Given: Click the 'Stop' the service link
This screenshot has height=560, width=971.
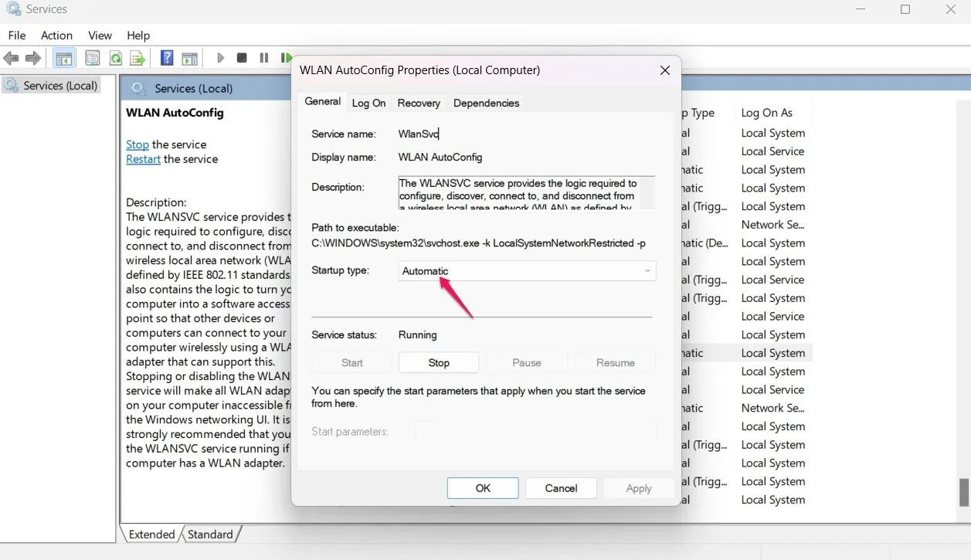Looking at the screenshot, I should pos(138,144).
